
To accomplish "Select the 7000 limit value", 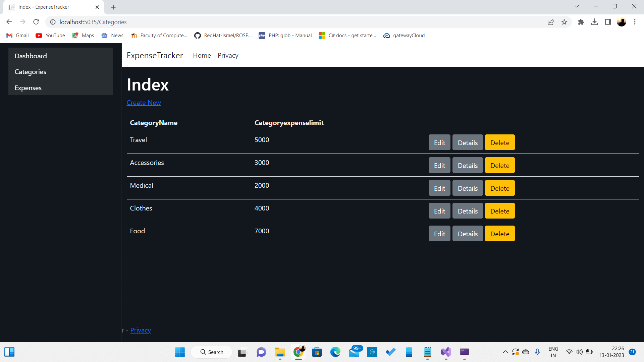I will coord(262,231).
